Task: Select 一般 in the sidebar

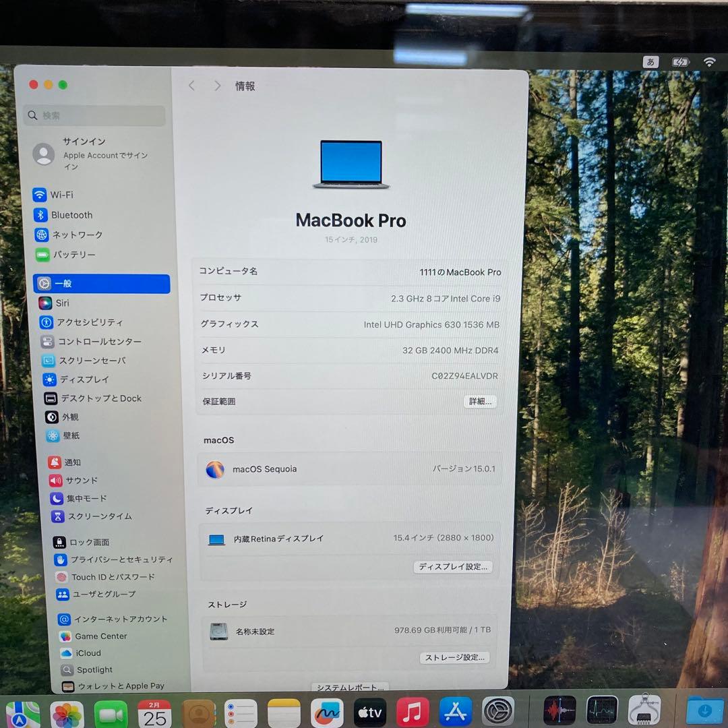Action: tap(102, 284)
